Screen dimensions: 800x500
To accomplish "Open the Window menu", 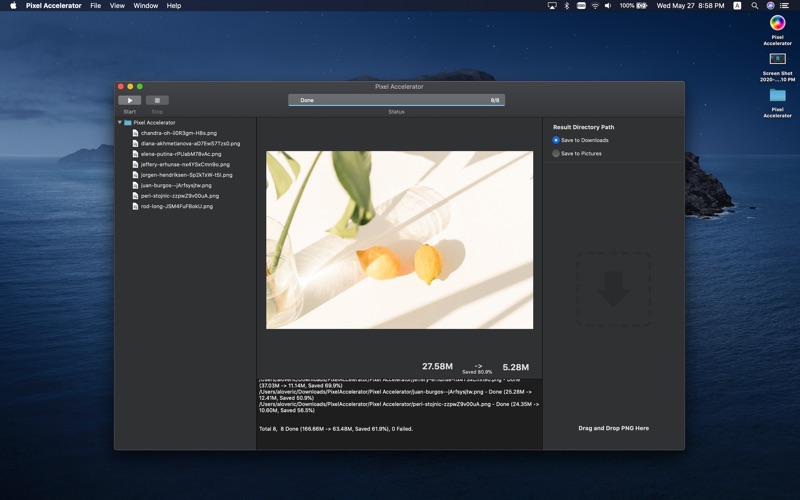I will pos(145,6).
